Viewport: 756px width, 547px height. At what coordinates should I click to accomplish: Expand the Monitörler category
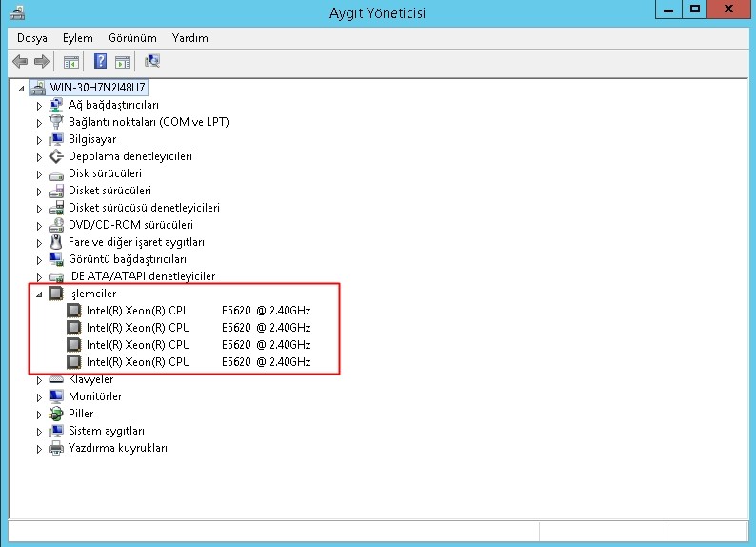[x=39, y=397]
